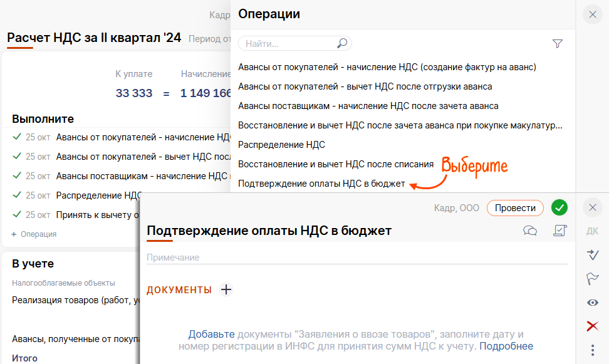The width and height of the screenshot is (609, 364).
Task: Open the open-in-window icon next to comments
Action: tap(560, 231)
